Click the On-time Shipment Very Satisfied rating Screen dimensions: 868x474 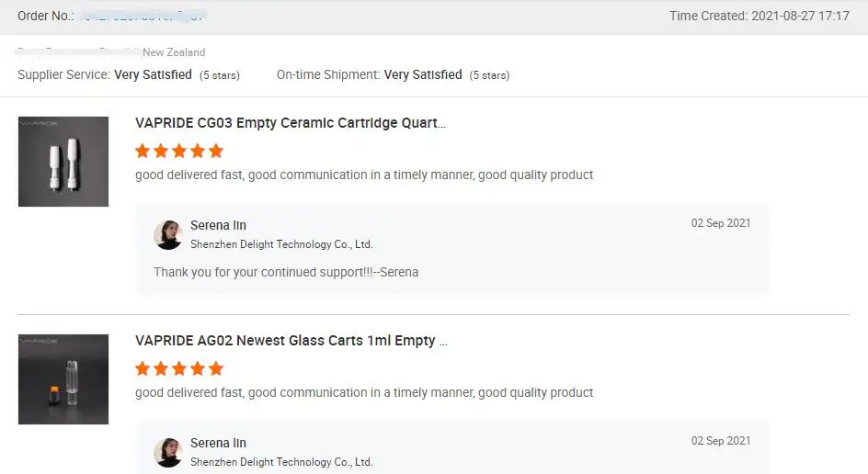point(423,74)
